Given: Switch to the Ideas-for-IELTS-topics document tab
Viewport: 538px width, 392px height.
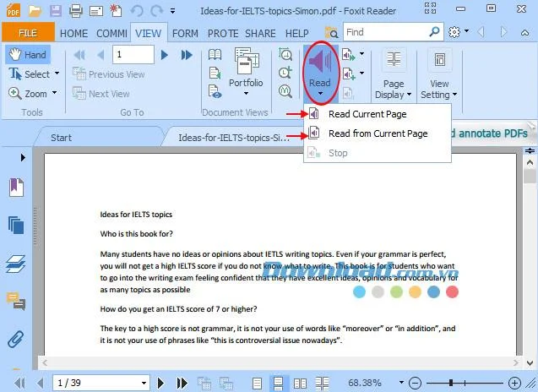Looking at the screenshot, I should [234, 138].
